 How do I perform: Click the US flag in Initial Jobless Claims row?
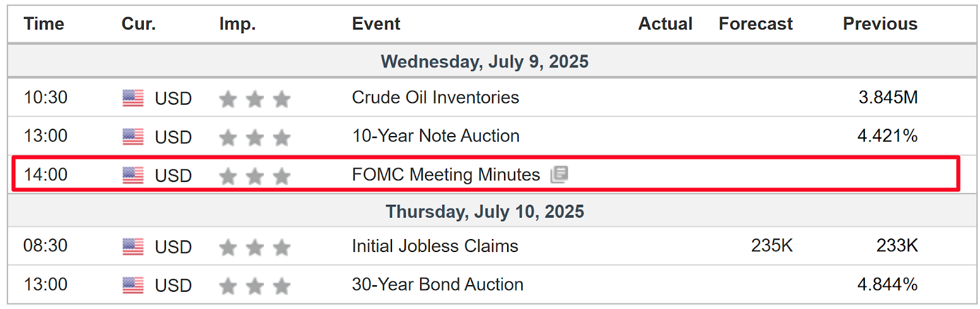tap(133, 246)
